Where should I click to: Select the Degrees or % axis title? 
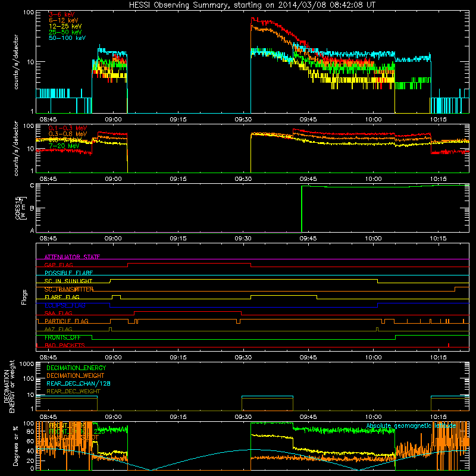(15, 446)
